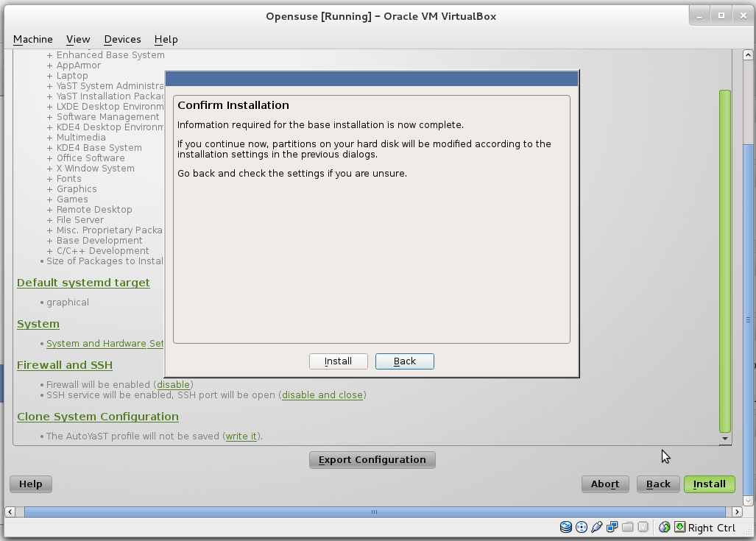The image size is (756, 541).
Task: Open the hard disks status icon
Action: tap(566, 527)
